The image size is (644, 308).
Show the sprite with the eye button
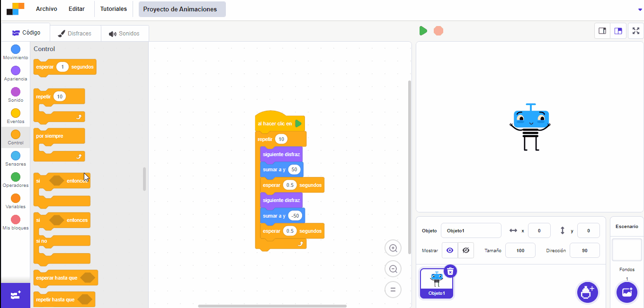[450, 250]
